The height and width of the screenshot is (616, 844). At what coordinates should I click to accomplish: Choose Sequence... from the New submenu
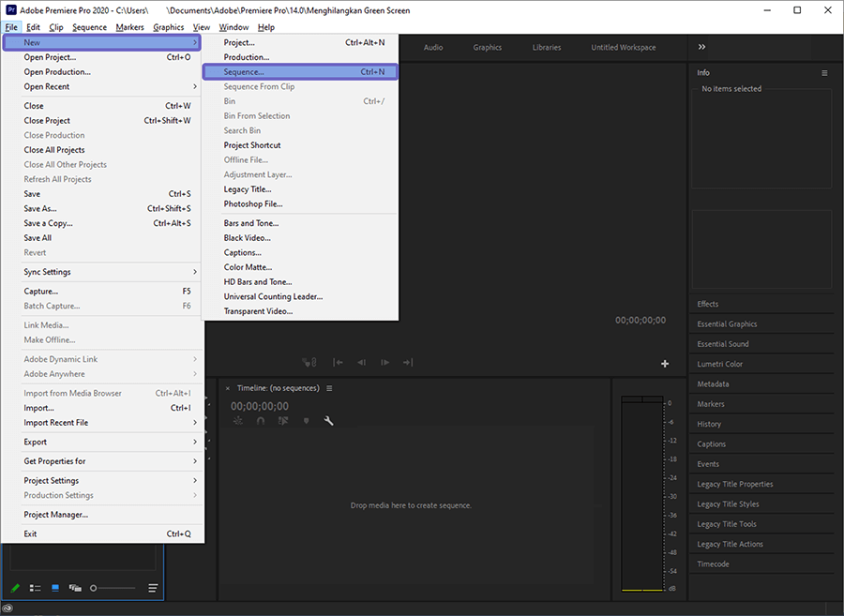(x=300, y=71)
